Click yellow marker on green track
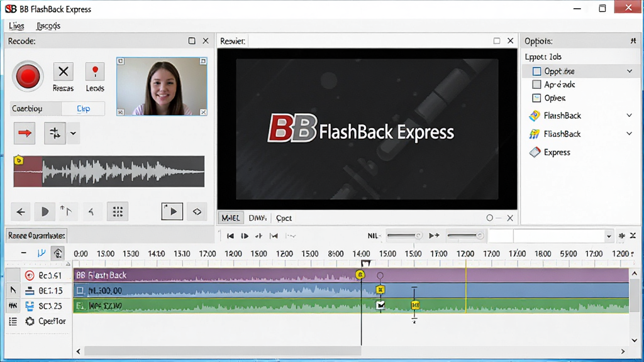 (x=415, y=305)
